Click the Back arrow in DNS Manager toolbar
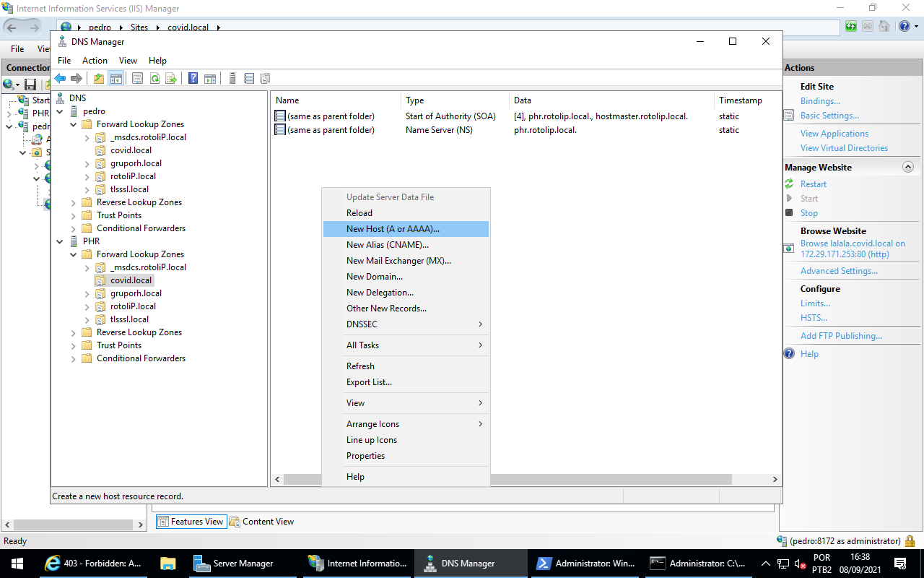 point(60,78)
